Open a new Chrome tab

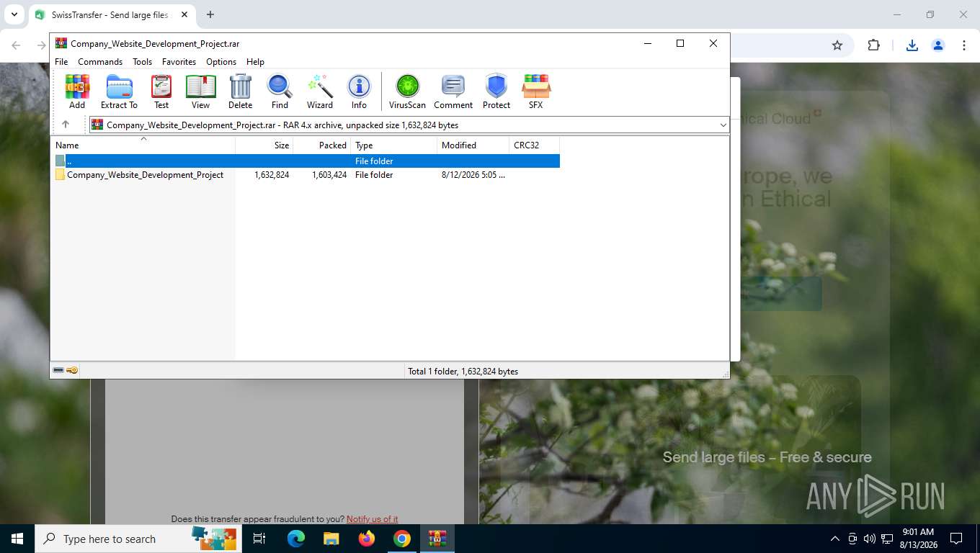[x=210, y=14]
